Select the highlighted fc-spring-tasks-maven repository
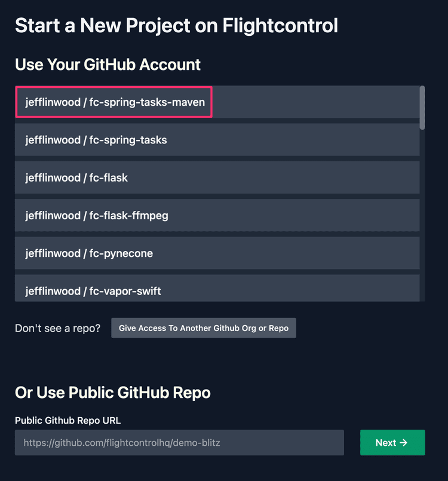The height and width of the screenshot is (481, 448). [113, 102]
